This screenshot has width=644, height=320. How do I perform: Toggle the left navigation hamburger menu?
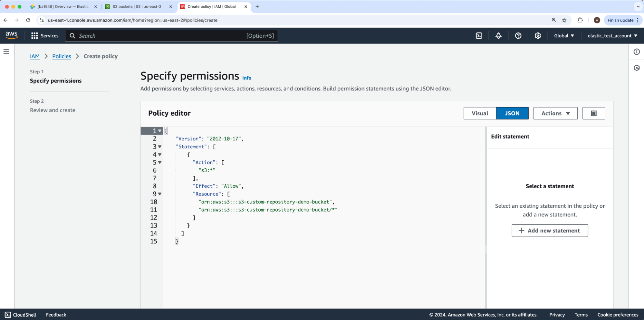pyautogui.click(x=6, y=52)
